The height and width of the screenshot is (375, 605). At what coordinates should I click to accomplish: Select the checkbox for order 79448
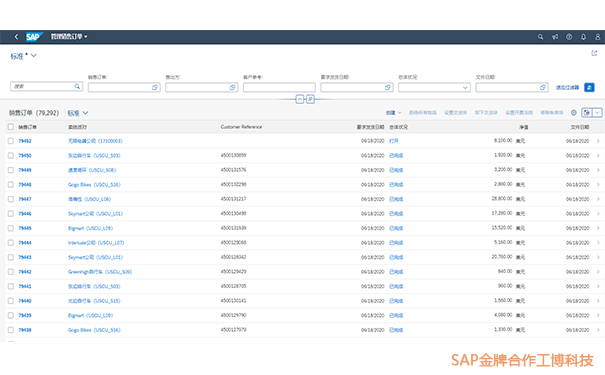pos(11,184)
